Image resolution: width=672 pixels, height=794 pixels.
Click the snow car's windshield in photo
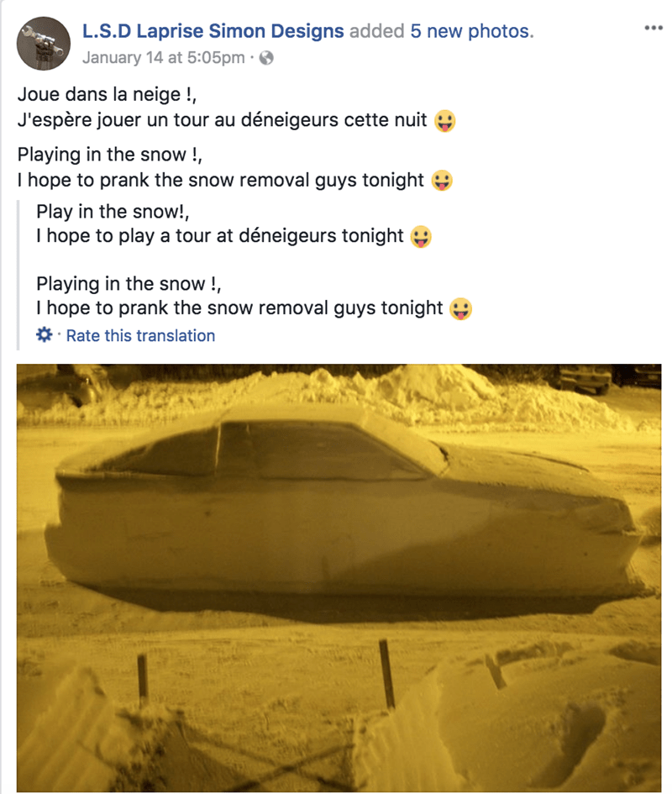tap(324, 450)
